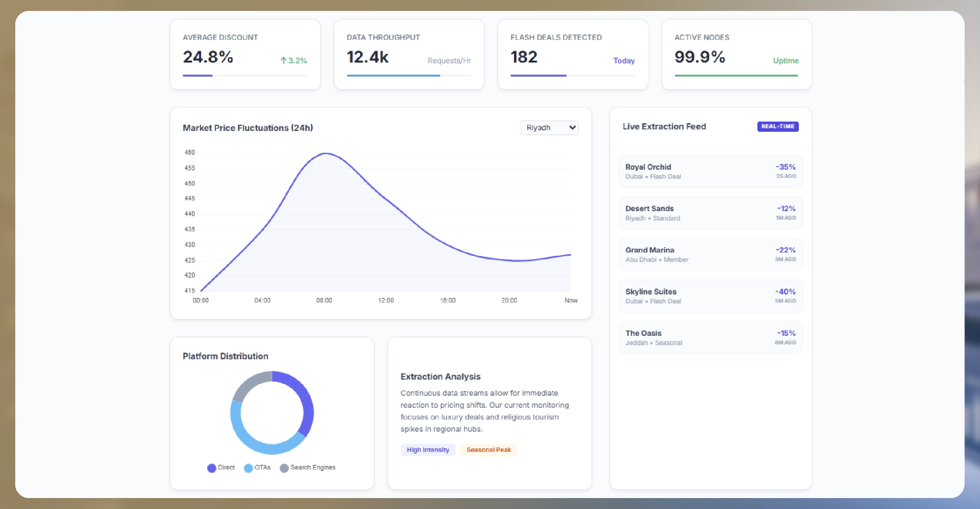Collapse the Market Price Fluctuations city picker

[x=549, y=127]
